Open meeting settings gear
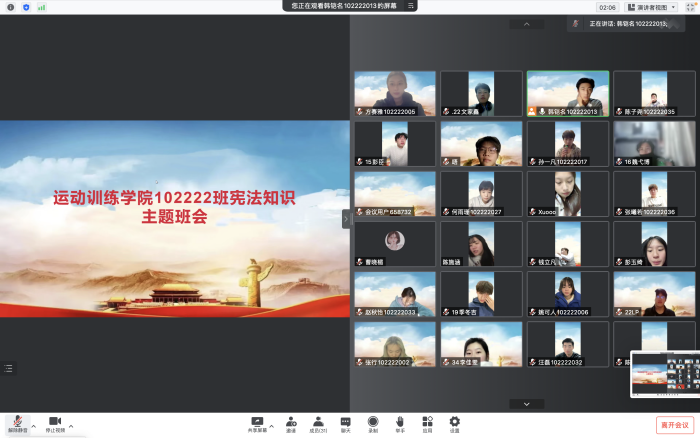 (x=455, y=422)
